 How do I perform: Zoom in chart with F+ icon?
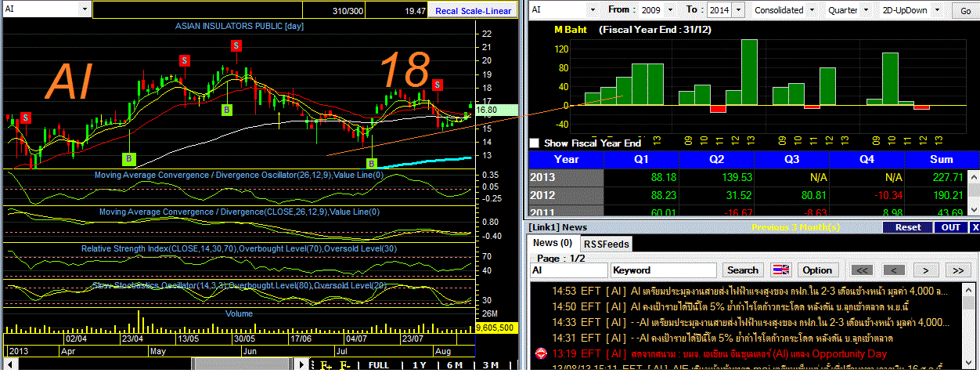click(x=326, y=366)
